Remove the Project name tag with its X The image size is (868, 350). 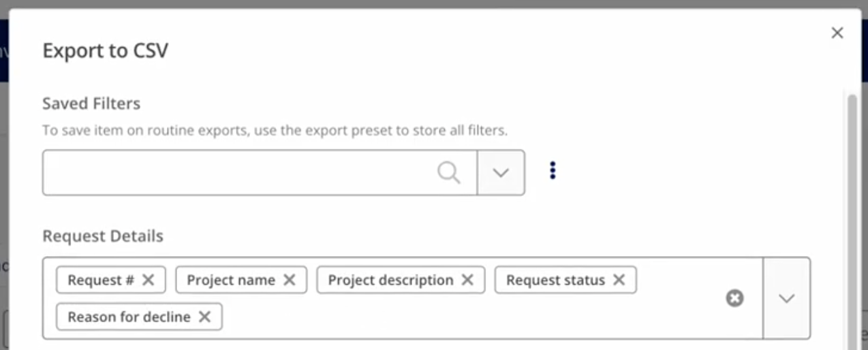290,280
